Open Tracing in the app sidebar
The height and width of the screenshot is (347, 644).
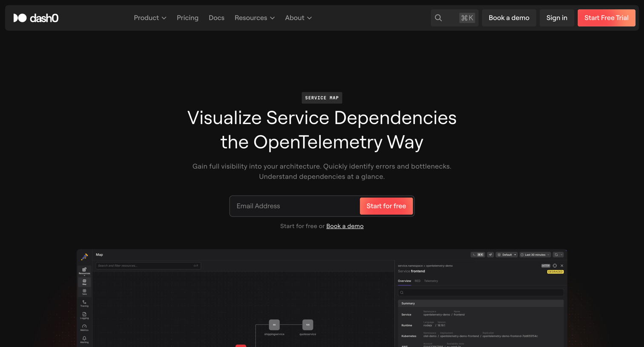tap(84, 304)
